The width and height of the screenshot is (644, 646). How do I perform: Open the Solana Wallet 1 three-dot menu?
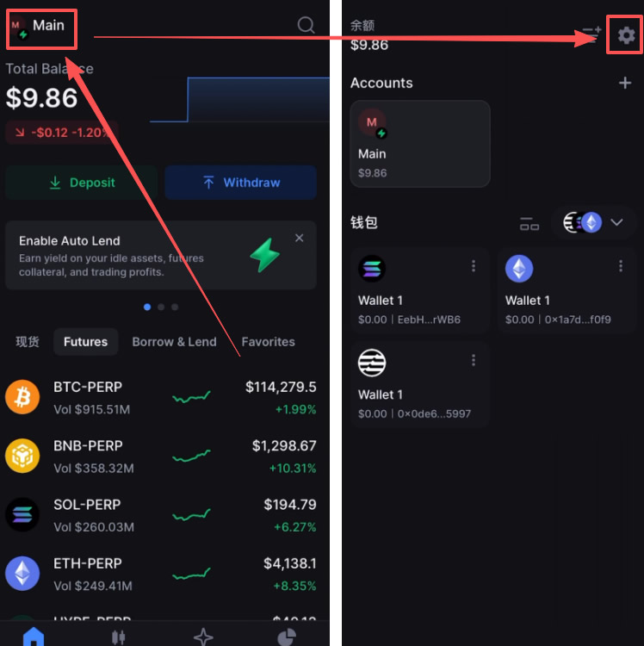pos(474,266)
